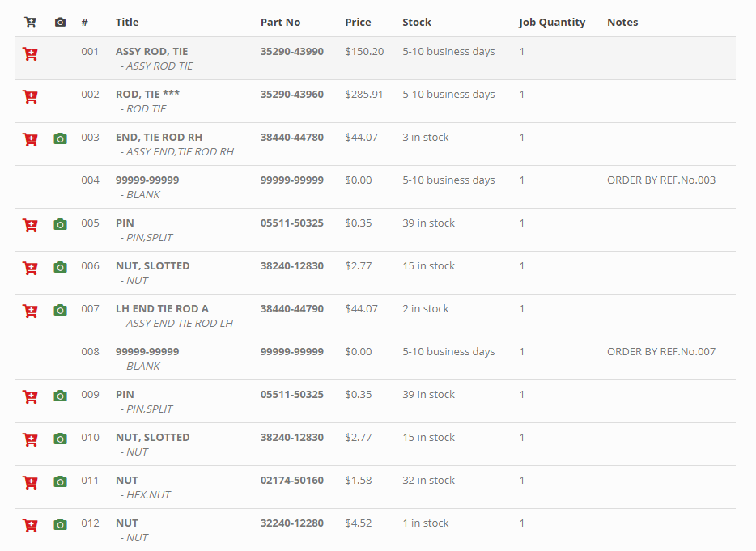Open camera icon for item 012 NUT

pyautogui.click(x=60, y=525)
